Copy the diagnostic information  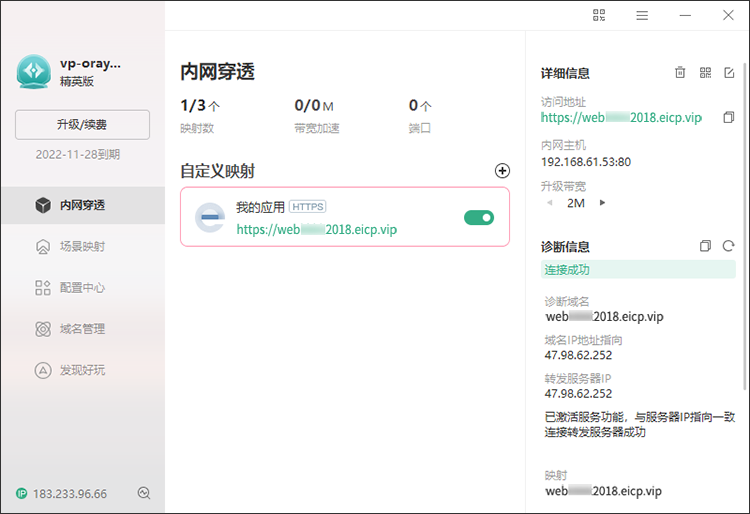pos(705,246)
